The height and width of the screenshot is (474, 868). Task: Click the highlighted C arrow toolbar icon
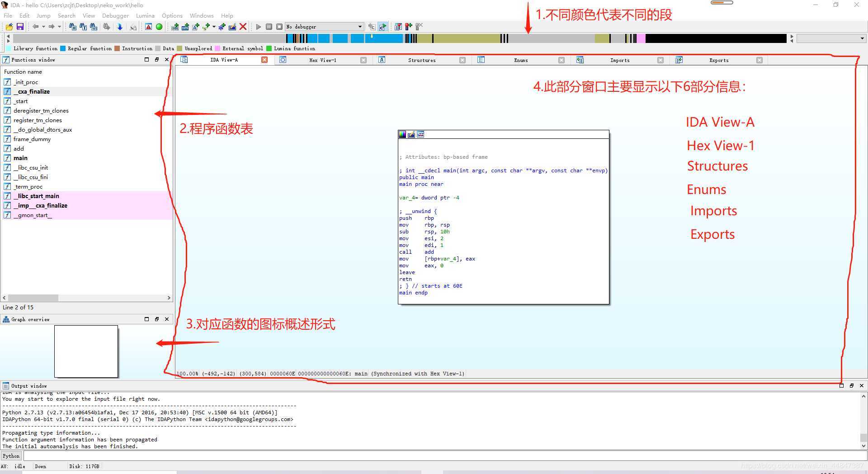click(383, 27)
